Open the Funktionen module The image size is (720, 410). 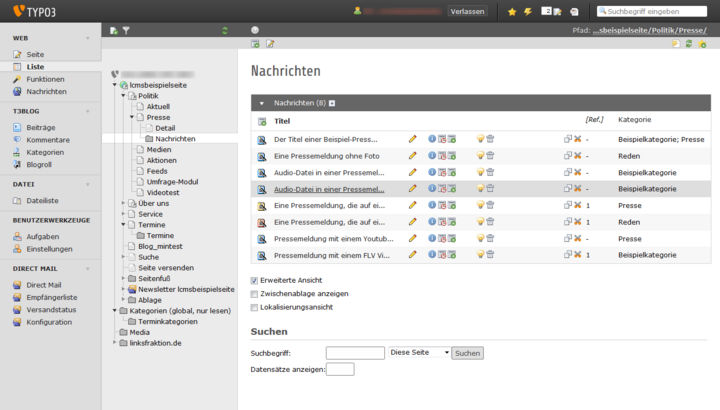tap(45, 79)
